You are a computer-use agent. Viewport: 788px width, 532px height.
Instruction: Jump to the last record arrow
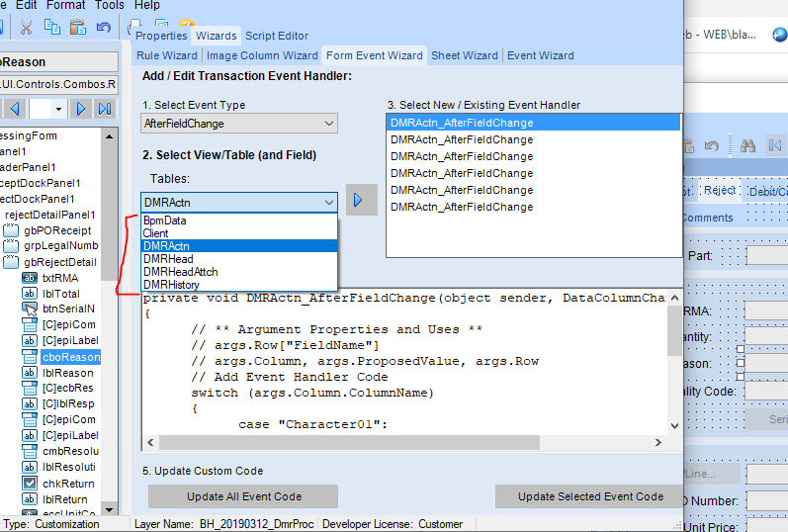pos(105,108)
